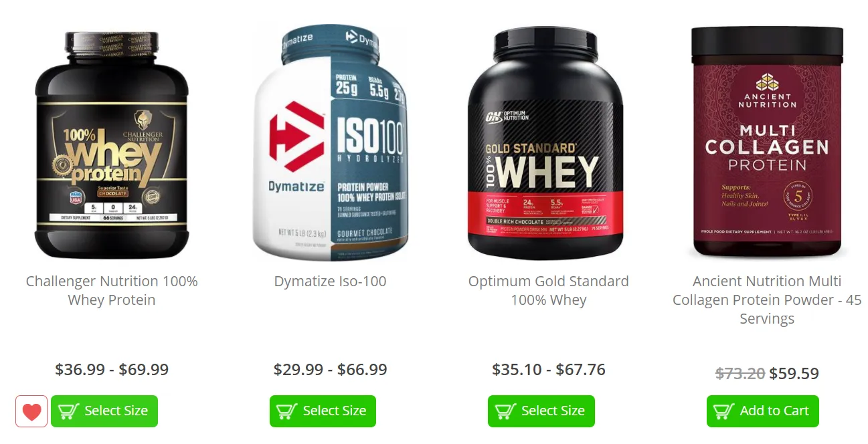This screenshot has height=444, width=868.
Task: Open Challenger Nutrition 100% Whey Protein title link
Action: tap(112, 290)
